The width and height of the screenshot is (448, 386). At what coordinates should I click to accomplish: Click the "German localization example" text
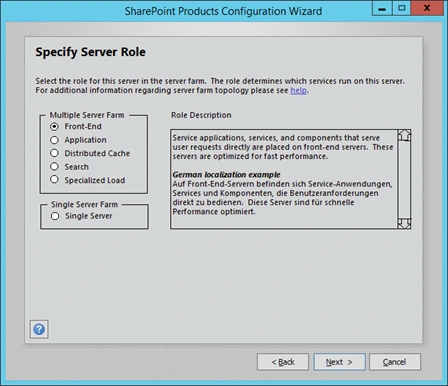(x=226, y=175)
